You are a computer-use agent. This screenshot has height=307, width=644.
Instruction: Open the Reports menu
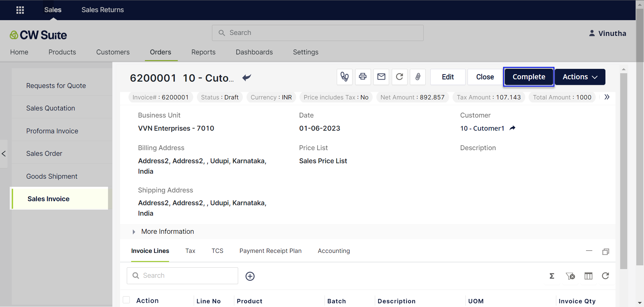[203, 52]
